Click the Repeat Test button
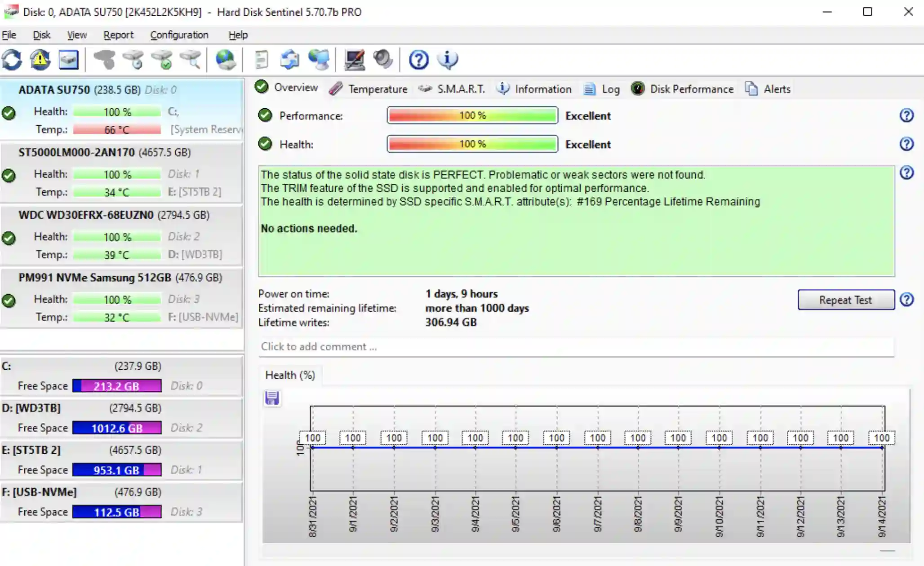The width and height of the screenshot is (924, 566). coord(846,300)
